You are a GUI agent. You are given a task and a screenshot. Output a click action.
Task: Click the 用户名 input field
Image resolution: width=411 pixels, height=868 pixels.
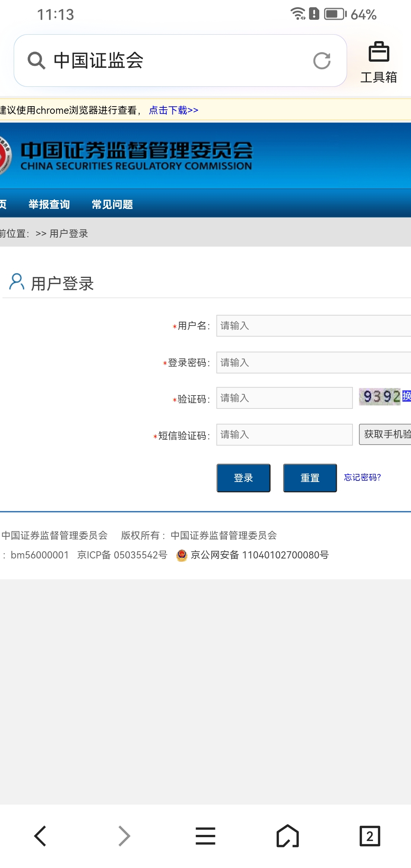314,325
